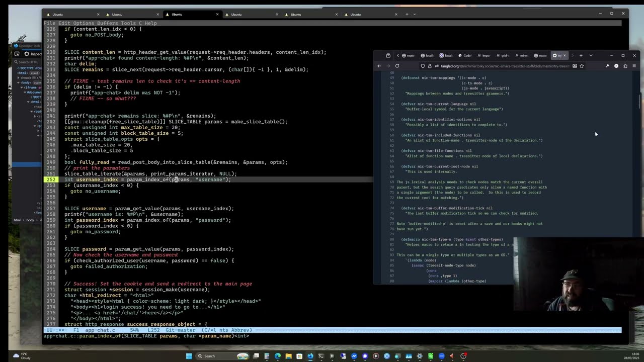The image size is (644, 362).
Task: Open the File menu in Emacs
Action: (49, 23)
